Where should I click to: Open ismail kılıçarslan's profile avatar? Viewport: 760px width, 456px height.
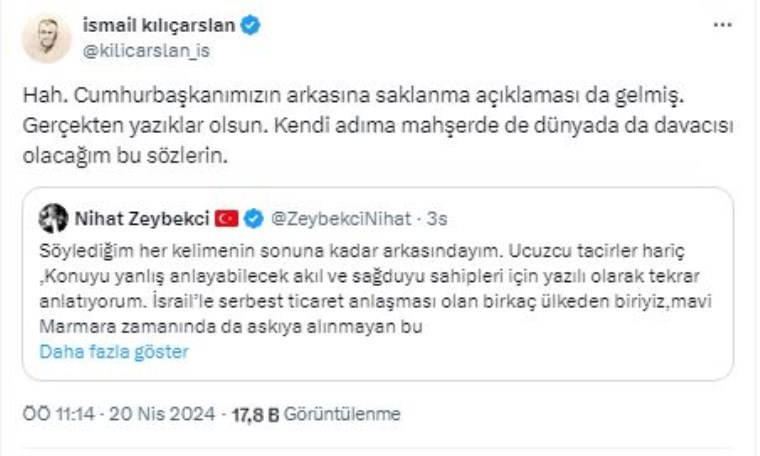[x=46, y=38]
